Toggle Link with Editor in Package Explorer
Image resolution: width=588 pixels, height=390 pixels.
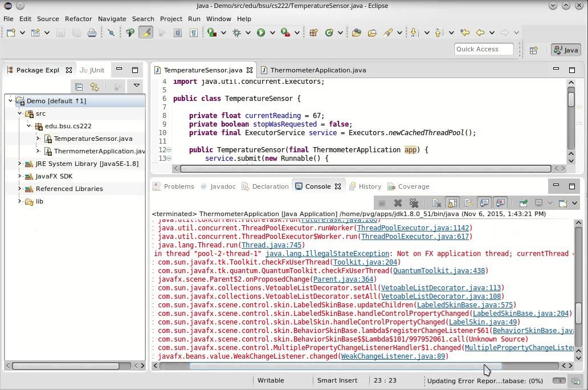(95, 87)
